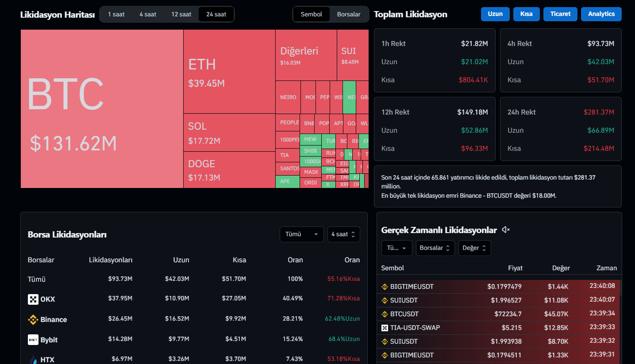Click the BTC block in the heatmap

coord(102,109)
